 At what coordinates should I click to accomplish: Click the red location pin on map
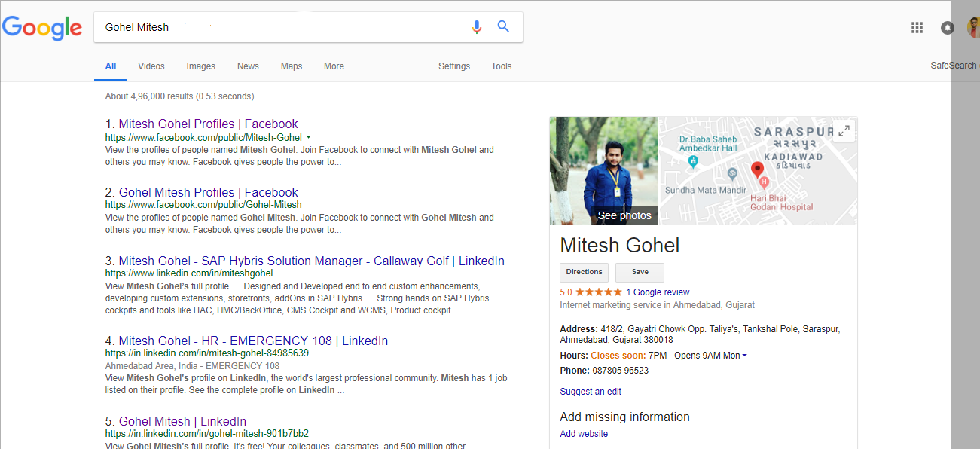coord(757,170)
